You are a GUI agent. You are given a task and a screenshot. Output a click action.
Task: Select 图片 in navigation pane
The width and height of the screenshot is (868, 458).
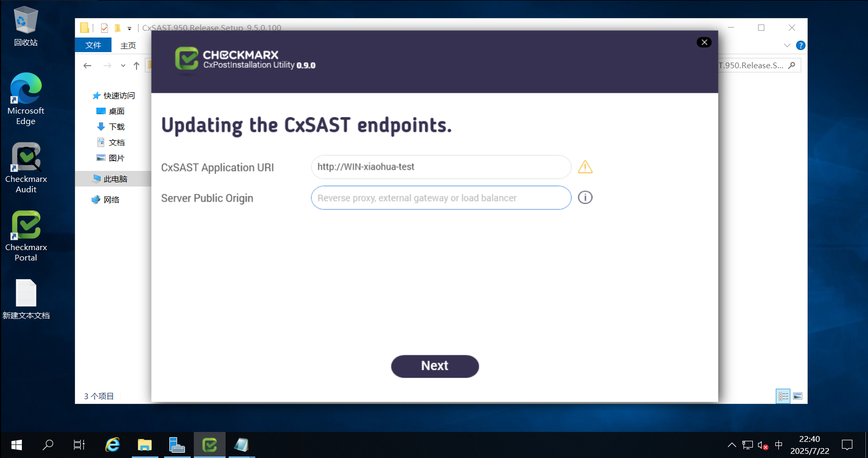pos(111,158)
